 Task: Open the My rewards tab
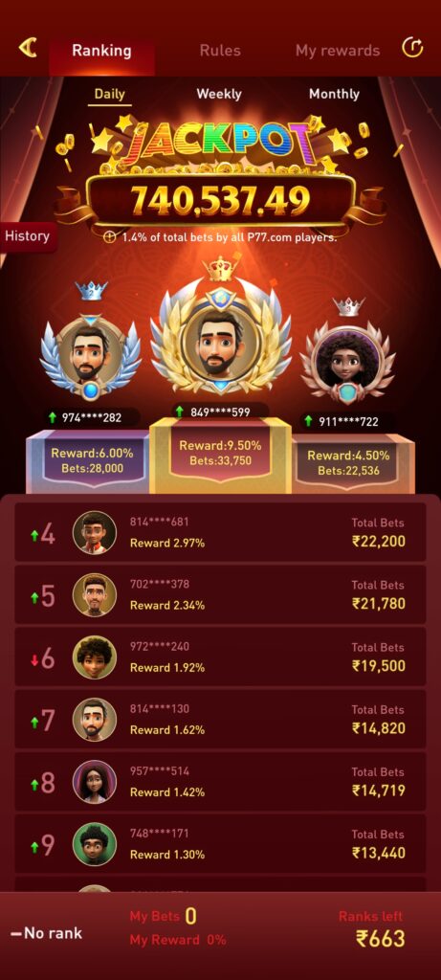tap(338, 51)
